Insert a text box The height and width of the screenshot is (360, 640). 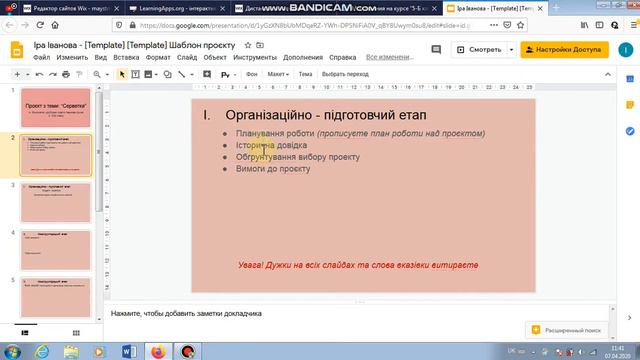pos(136,74)
